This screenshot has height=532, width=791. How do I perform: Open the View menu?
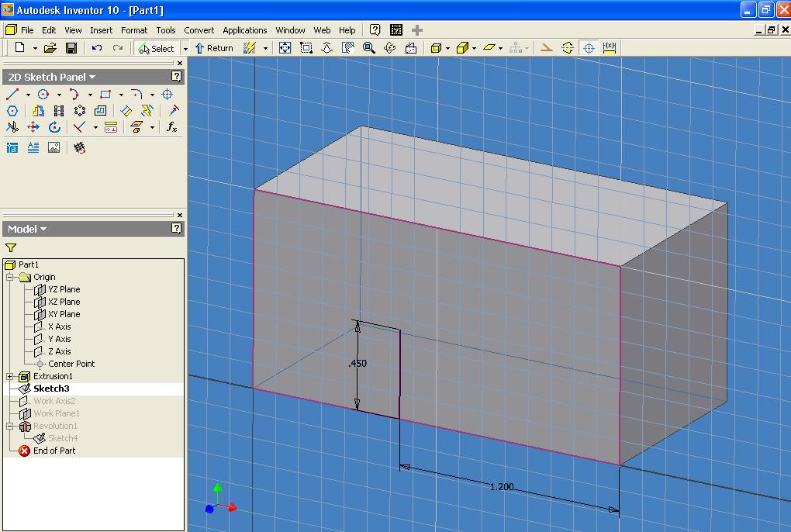[73, 30]
